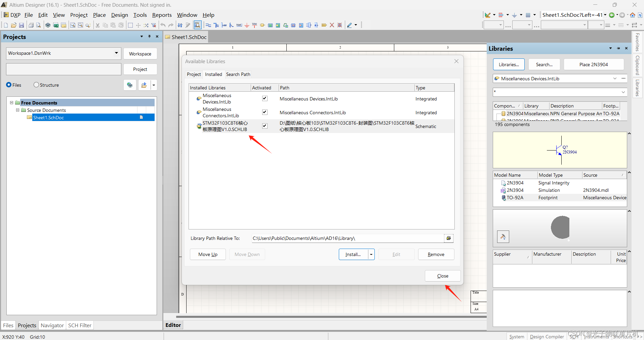Screen dimensions: 644x340
Task: Click the Move Up button
Action: click(208, 255)
